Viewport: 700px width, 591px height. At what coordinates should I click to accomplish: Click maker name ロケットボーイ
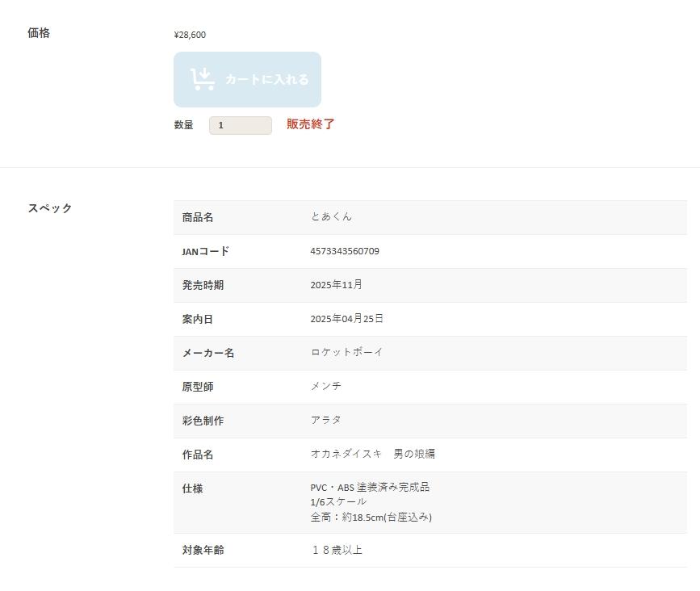(x=346, y=352)
